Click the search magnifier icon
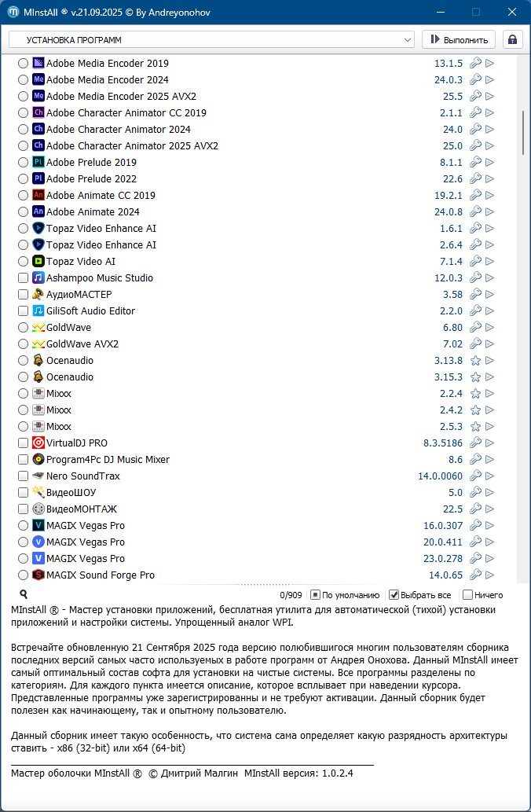Screen dimensions: 531x812 [x=24, y=595]
